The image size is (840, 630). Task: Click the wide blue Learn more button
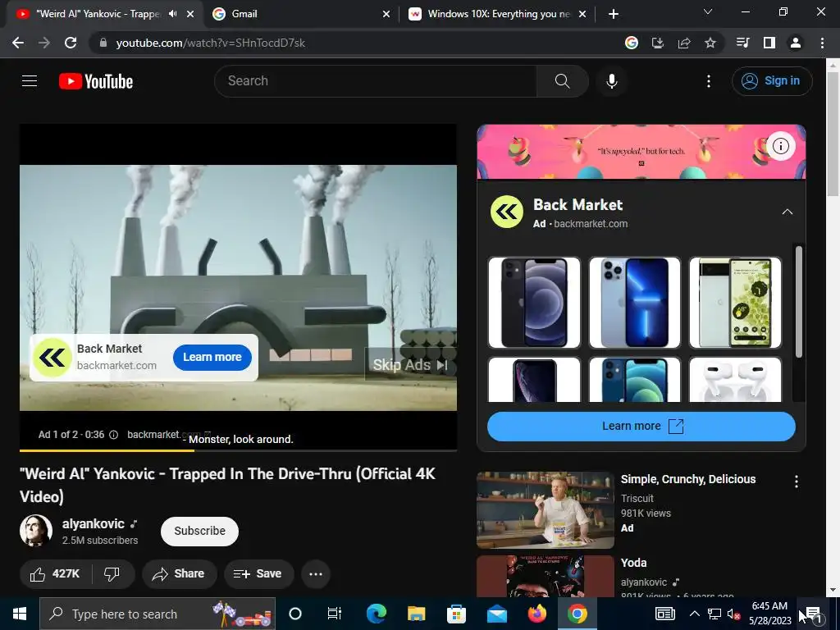[641, 427]
